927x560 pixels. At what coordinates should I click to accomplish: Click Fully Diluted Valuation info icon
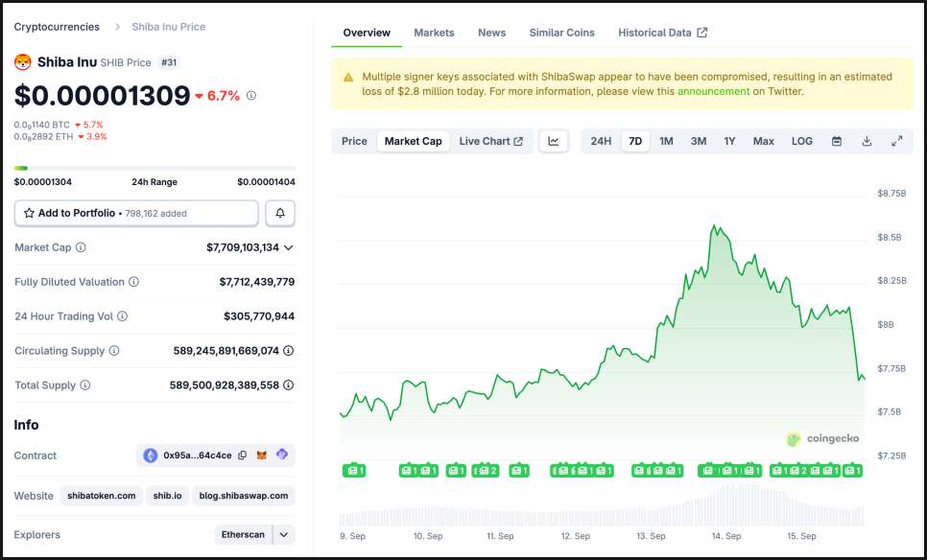pos(134,282)
